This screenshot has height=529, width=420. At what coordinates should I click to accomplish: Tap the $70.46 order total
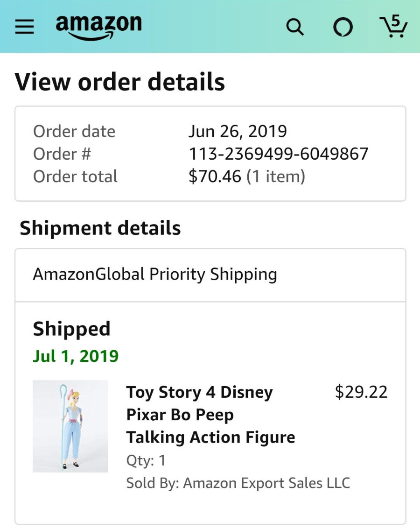215,176
